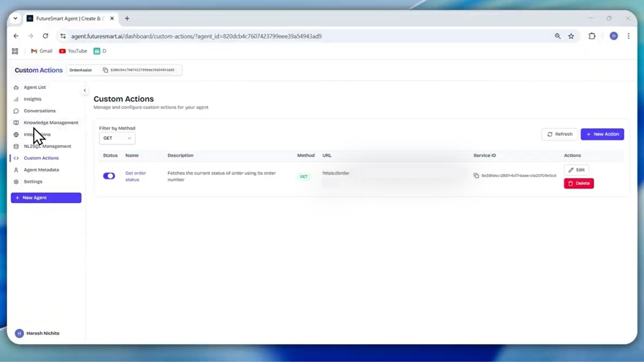Open NL2SQL Management section

tap(47, 146)
